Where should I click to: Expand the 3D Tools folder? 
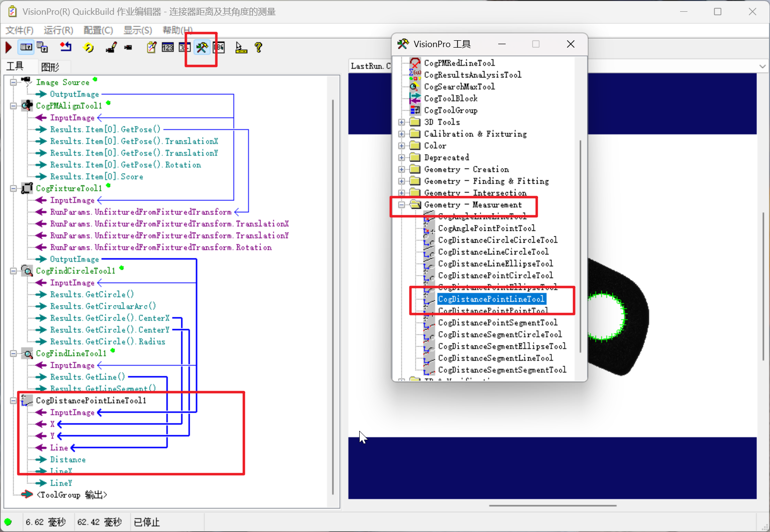point(401,122)
